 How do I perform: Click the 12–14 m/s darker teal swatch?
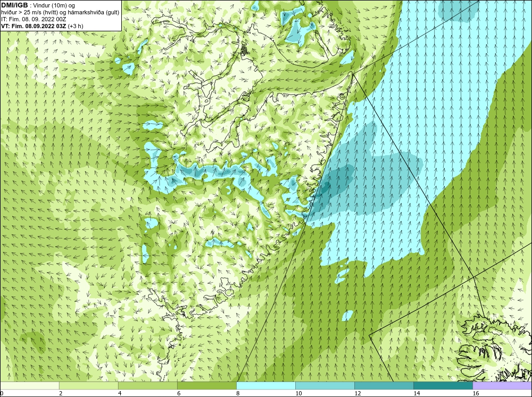click(384, 385)
